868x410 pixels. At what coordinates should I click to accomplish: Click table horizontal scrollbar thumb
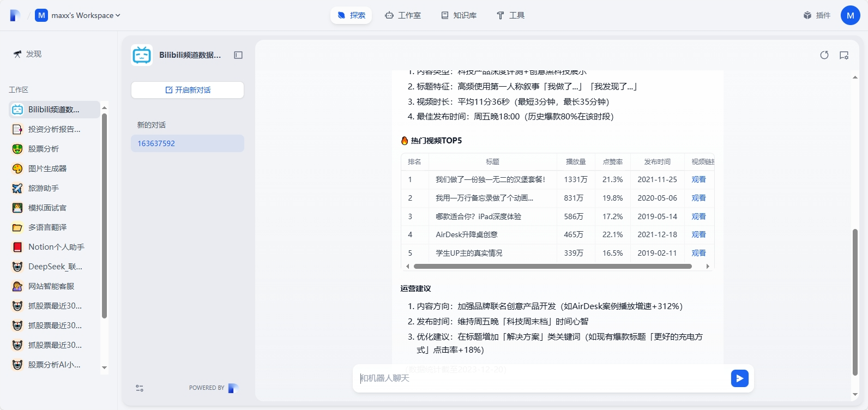pyautogui.click(x=553, y=267)
